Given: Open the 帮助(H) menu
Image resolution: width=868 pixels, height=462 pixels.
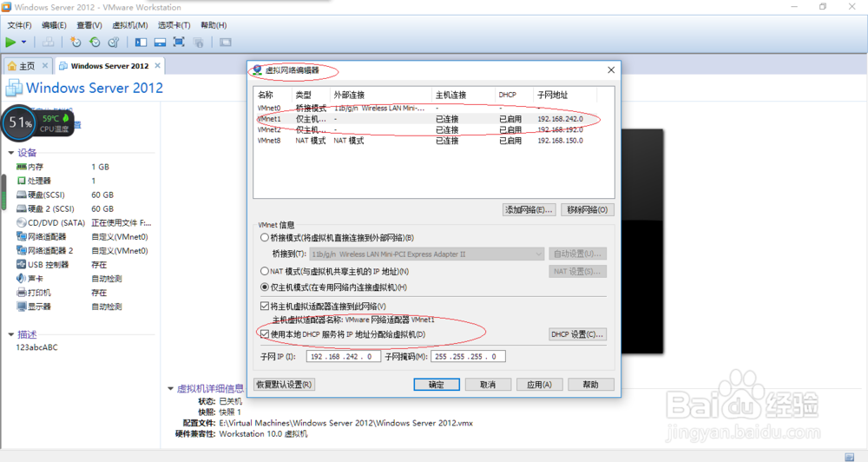Looking at the screenshot, I should 214,25.
